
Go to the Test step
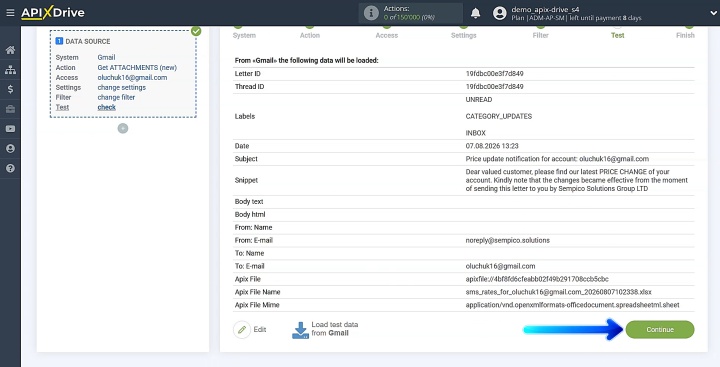[x=617, y=35]
